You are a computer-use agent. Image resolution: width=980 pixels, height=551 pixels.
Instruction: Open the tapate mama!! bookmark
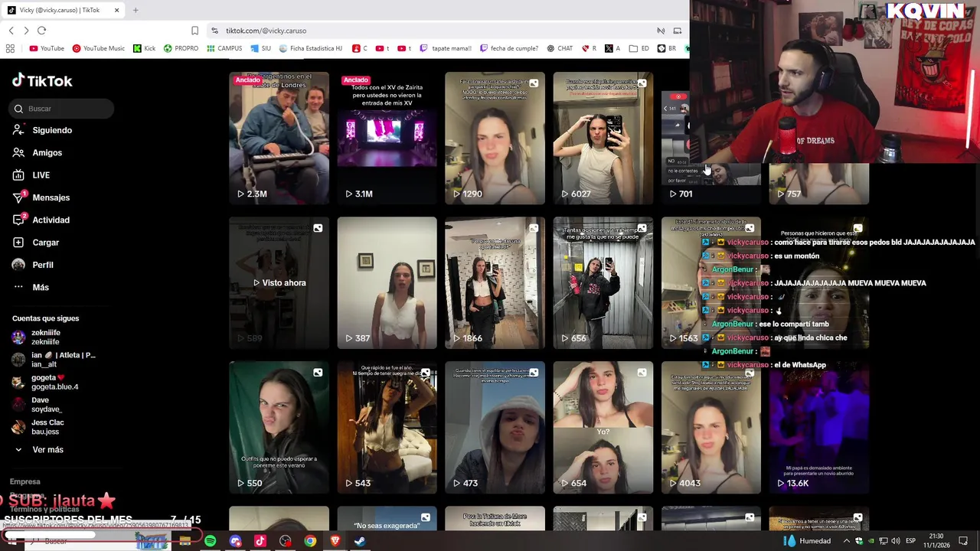point(446,48)
